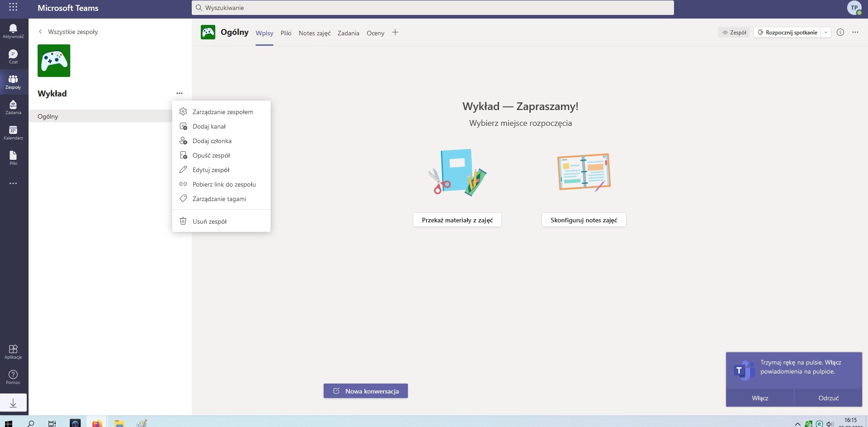Open the Zadania tab

tap(348, 33)
